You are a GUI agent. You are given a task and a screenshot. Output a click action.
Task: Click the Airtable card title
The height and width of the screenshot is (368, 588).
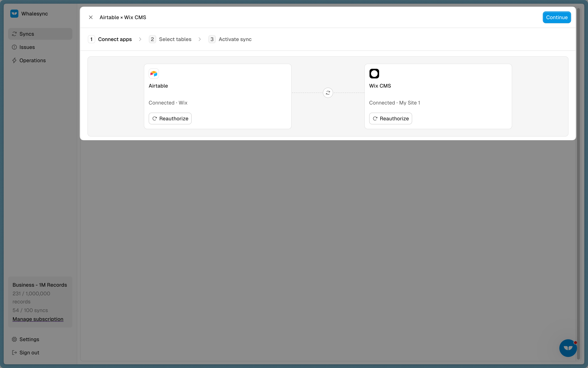(x=158, y=86)
